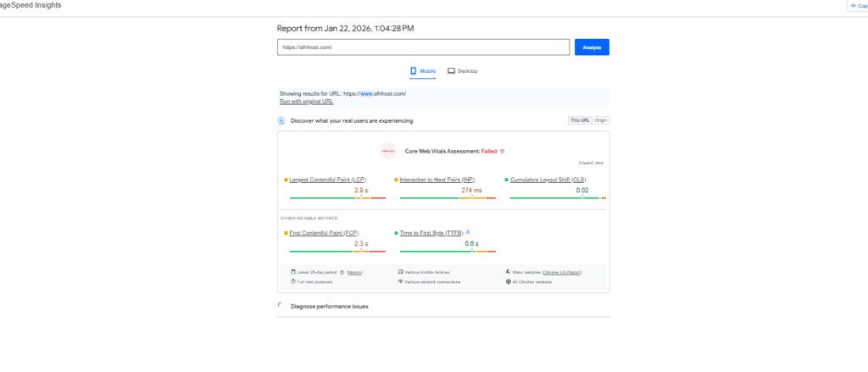Viewport: 868px width, 372px height.
Task: Select the Mobile tab
Action: pyautogui.click(x=423, y=71)
